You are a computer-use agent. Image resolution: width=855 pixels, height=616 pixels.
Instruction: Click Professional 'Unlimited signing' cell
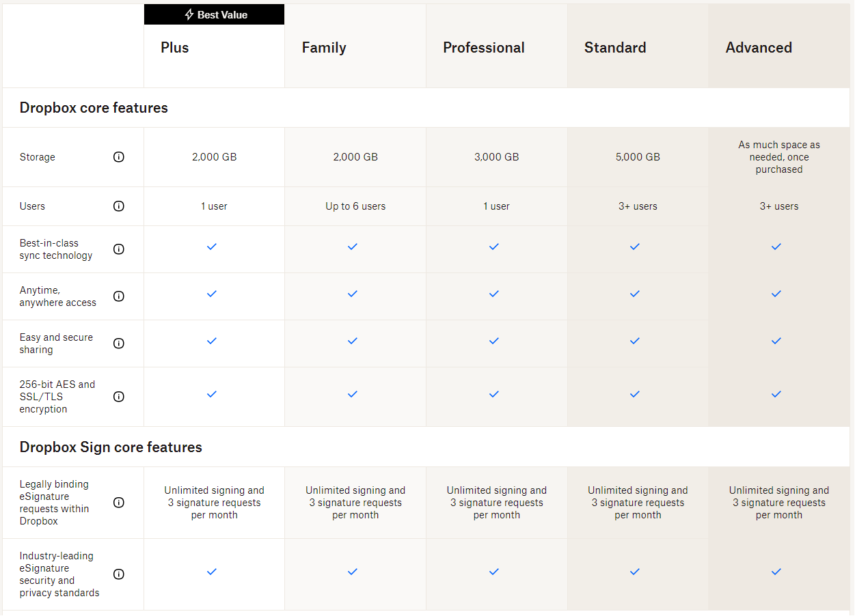497,503
